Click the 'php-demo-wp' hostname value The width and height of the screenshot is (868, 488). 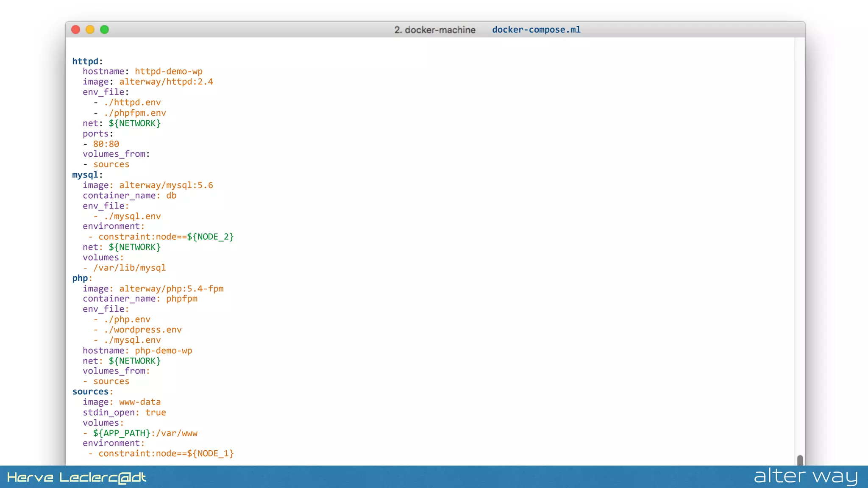pyautogui.click(x=164, y=351)
